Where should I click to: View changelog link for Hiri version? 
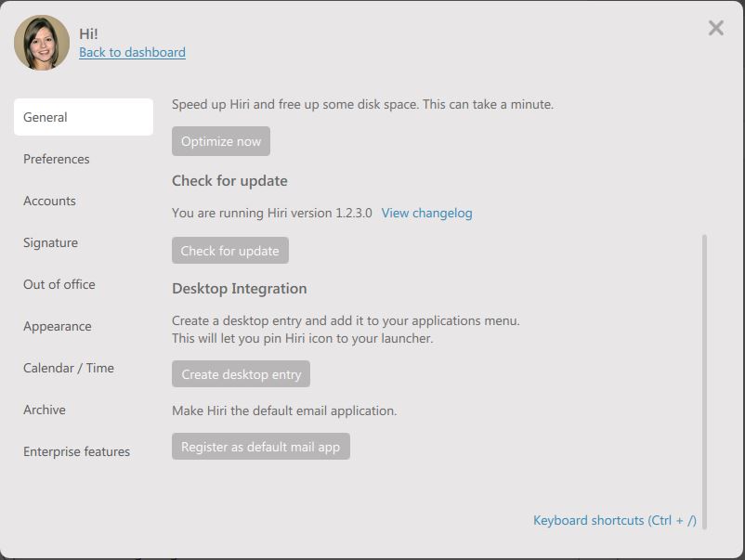pos(426,213)
